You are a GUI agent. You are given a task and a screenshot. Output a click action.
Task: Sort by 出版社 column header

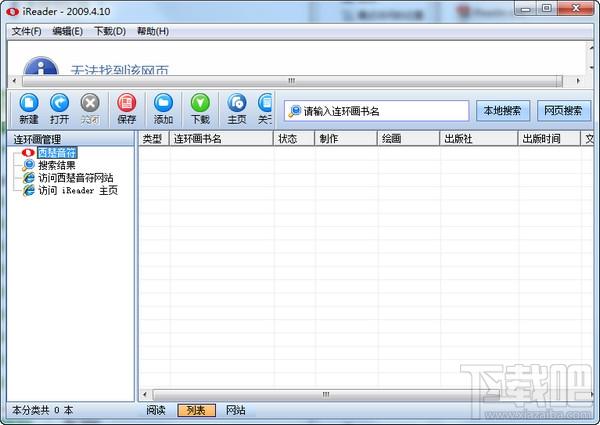pos(479,138)
